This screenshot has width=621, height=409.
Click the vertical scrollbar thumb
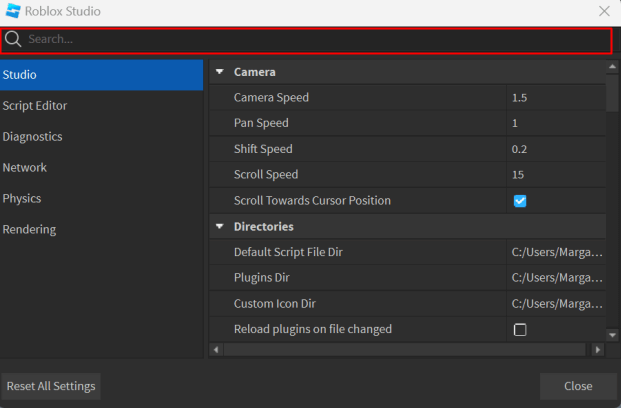pyautogui.click(x=612, y=92)
